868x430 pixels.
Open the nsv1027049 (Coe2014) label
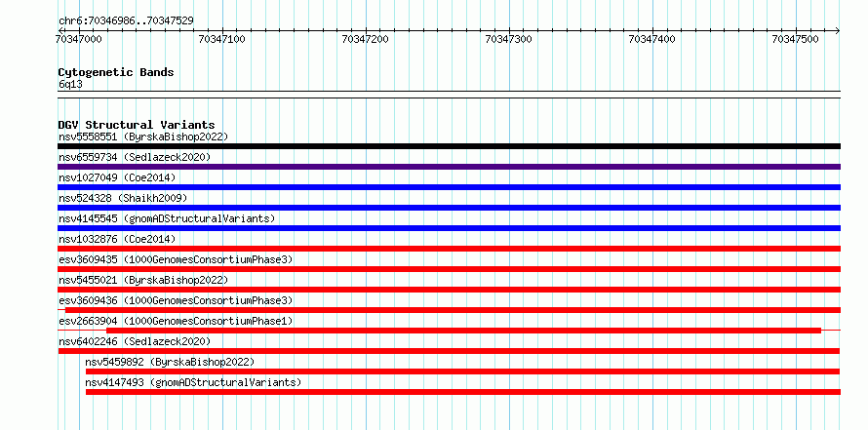pos(117,177)
